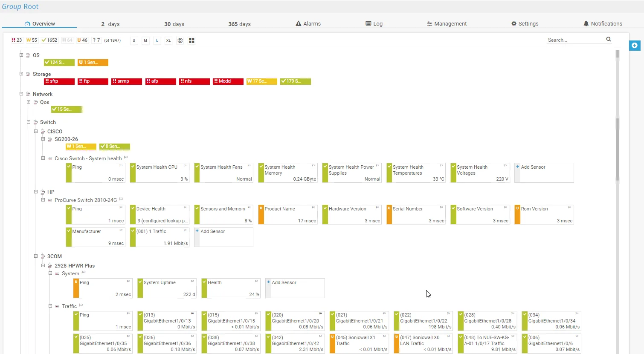Open the 2 days tab
This screenshot has width=644, height=354.
point(110,24)
